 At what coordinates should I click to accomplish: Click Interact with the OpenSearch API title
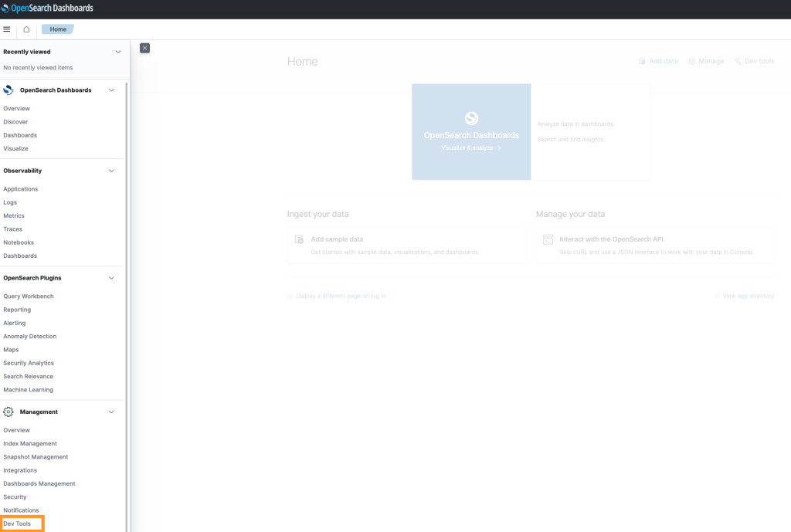click(611, 239)
